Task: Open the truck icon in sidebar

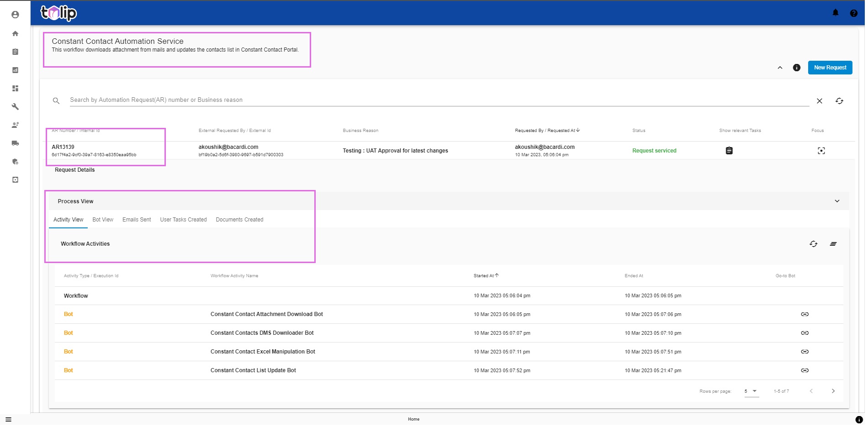Action: tap(15, 143)
